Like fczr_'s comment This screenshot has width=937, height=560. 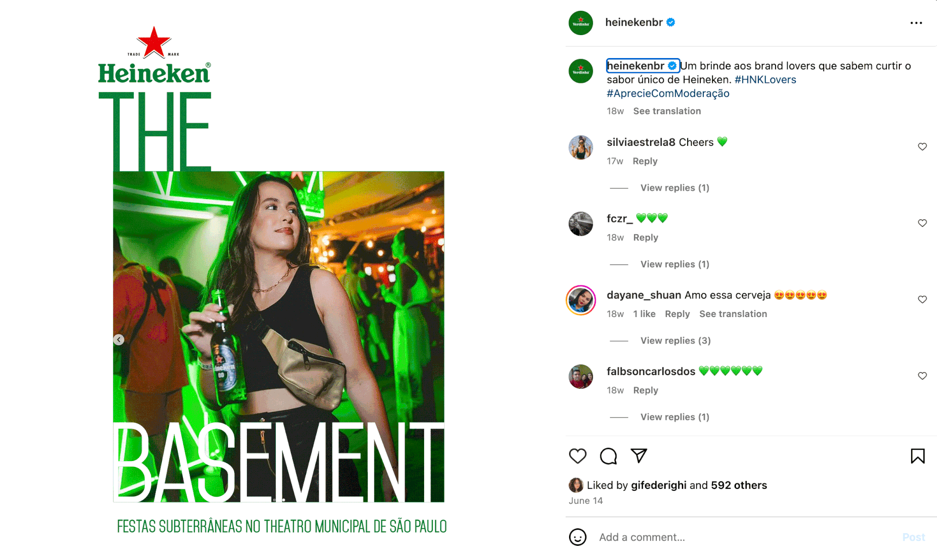[922, 223]
